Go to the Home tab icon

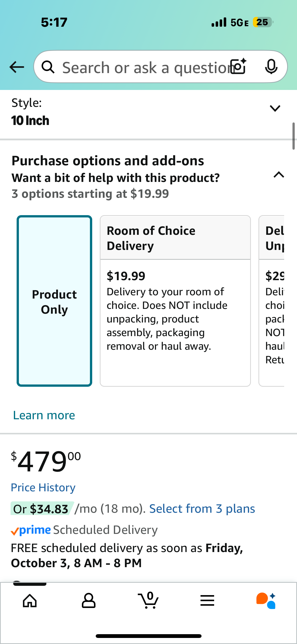30,601
